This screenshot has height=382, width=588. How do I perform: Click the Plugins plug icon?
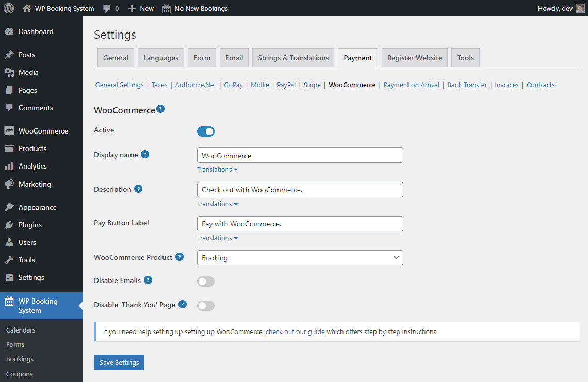(x=9, y=225)
